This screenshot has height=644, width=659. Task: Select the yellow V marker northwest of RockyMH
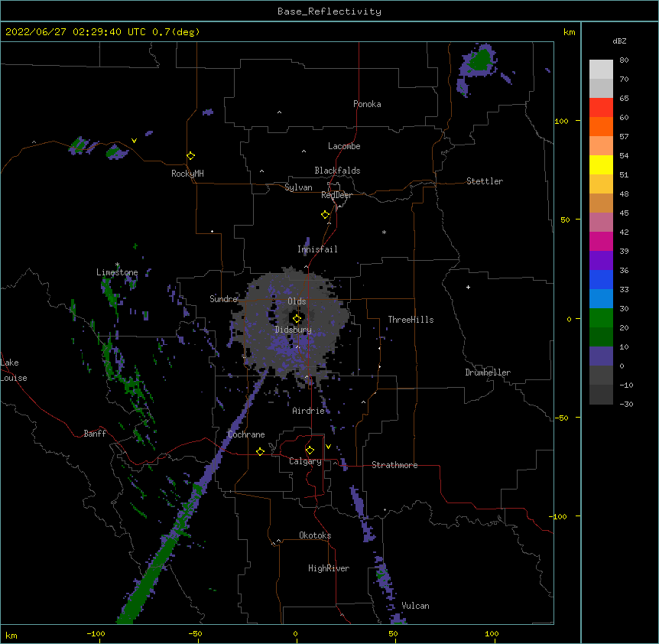click(134, 141)
